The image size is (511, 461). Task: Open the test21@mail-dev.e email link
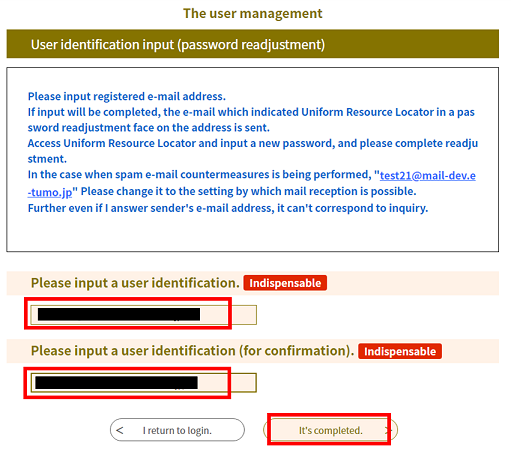pos(428,175)
